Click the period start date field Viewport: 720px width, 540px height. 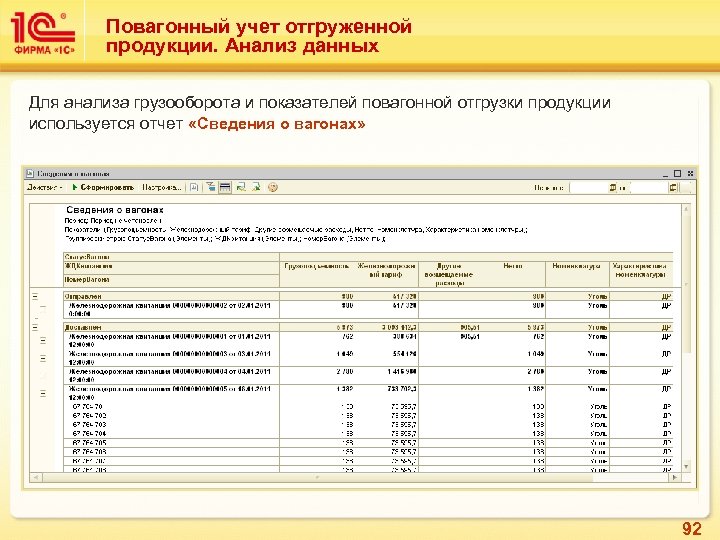[589, 187]
